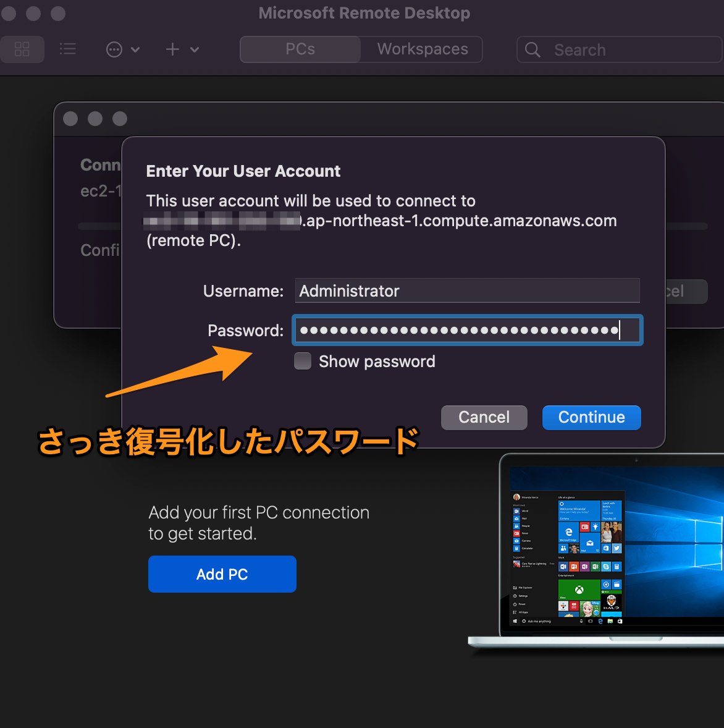This screenshot has width=724, height=728.
Task: Click the Xbox tile in the Windows preview image
Action: click(579, 590)
